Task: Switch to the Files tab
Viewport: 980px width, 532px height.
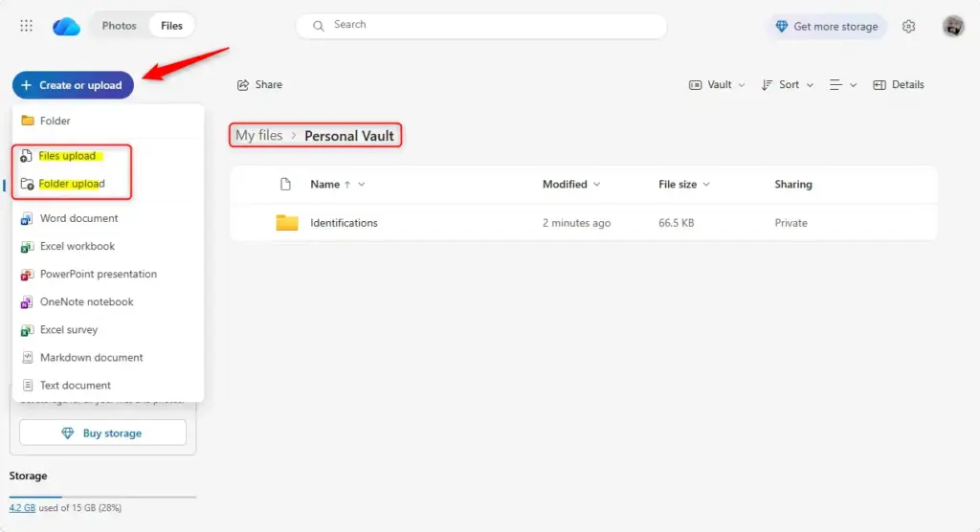Action: tap(171, 26)
